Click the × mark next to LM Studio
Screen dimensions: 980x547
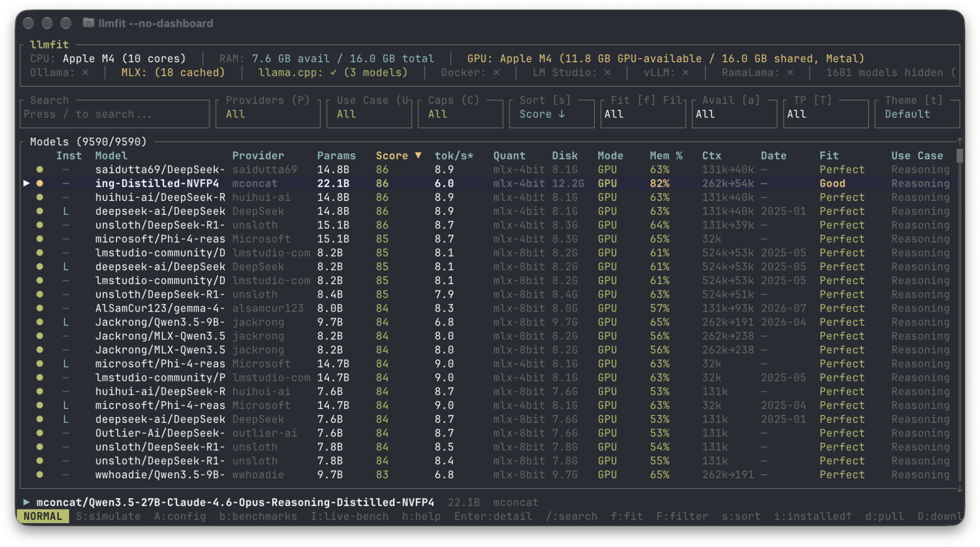coord(607,73)
